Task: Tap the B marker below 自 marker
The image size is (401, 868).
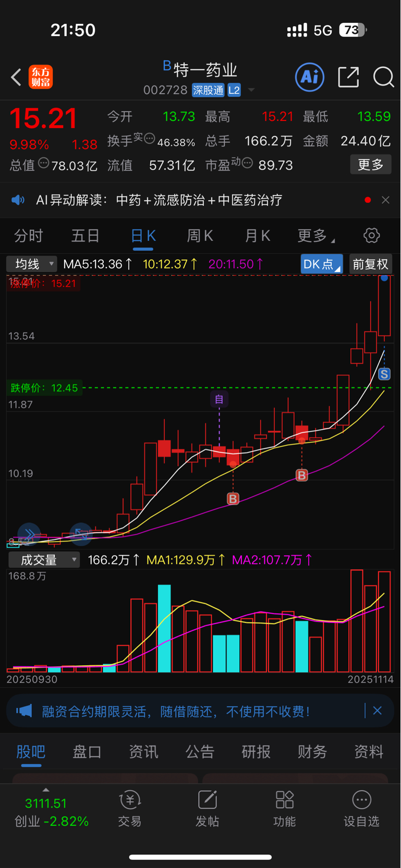Action: (233, 499)
